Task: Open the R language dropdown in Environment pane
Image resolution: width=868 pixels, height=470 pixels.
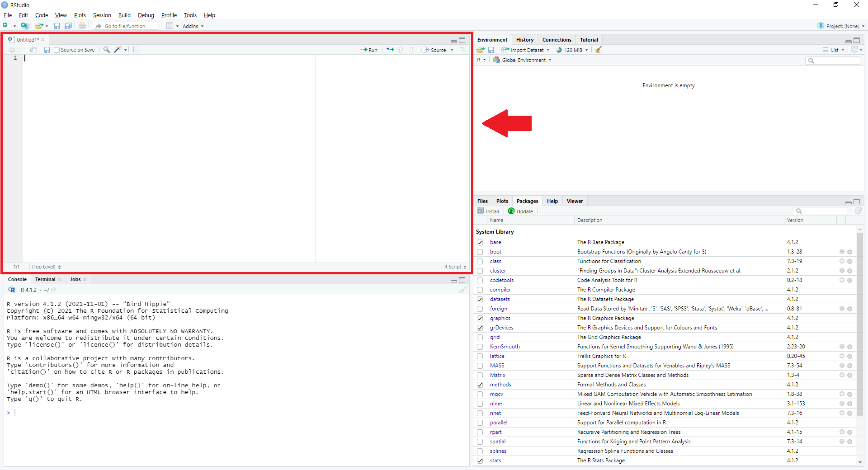Action: tap(481, 60)
